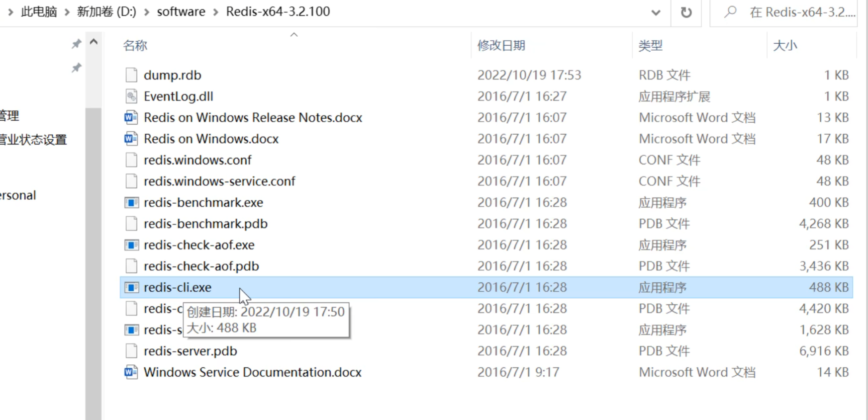The width and height of the screenshot is (868, 420).
Task: Click the redis-benchmark.exe application icon
Action: point(131,203)
